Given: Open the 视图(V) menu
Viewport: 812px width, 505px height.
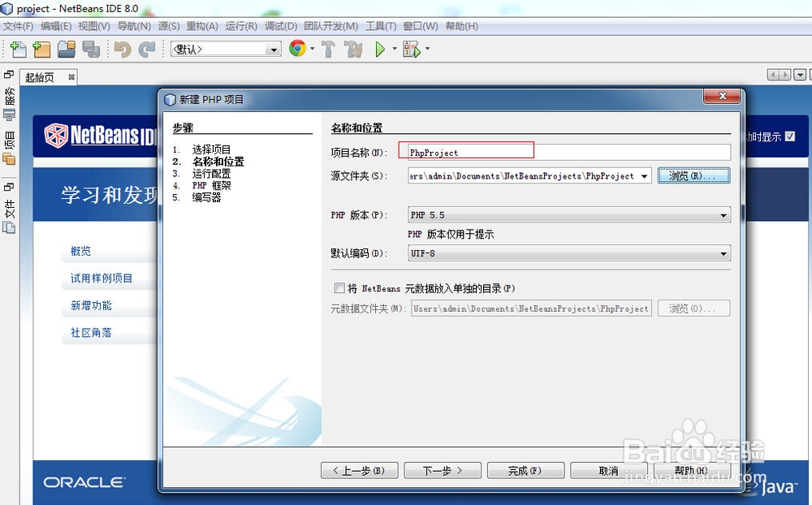Looking at the screenshot, I should [x=94, y=26].
